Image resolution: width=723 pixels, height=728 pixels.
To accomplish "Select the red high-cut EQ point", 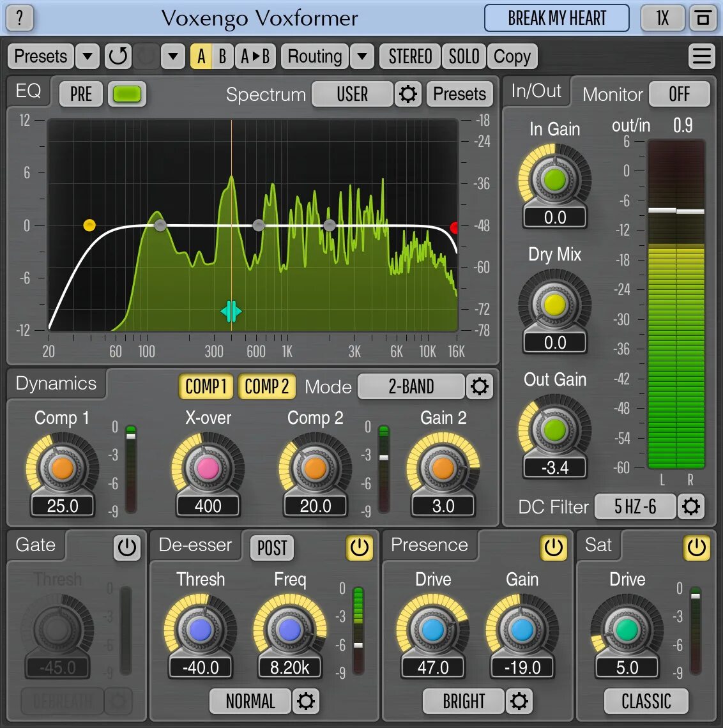I will tap(455, 227).
